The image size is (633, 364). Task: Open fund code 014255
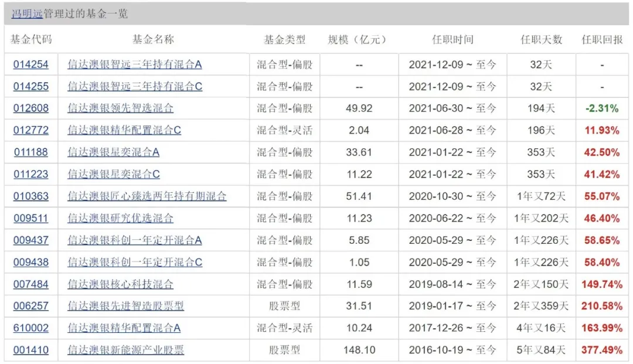coord(30,86)
